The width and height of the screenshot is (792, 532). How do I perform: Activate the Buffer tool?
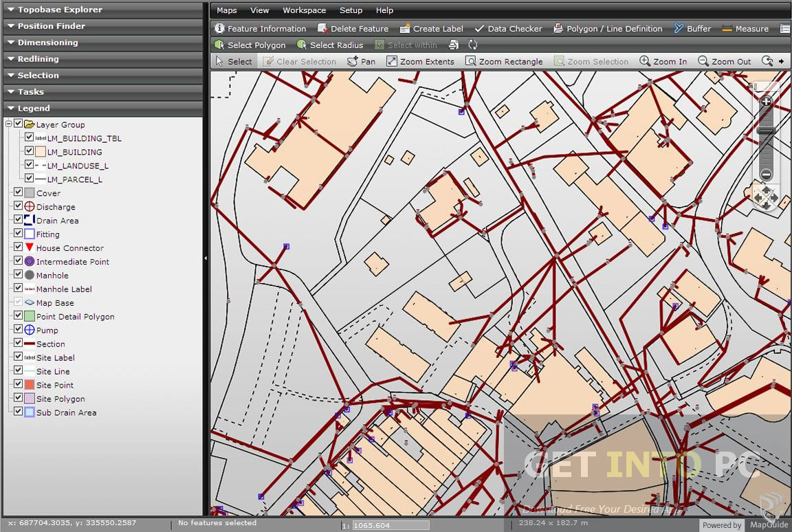click(692, 28)
